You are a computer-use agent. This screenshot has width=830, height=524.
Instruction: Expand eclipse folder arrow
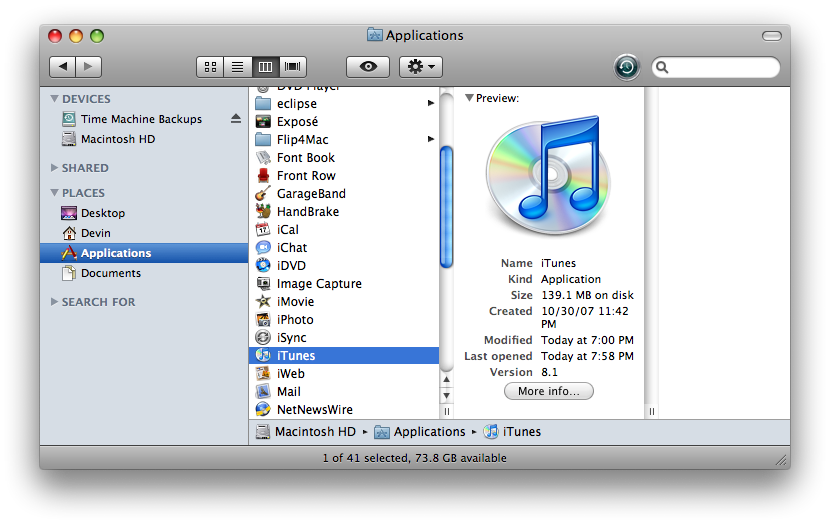431,103
